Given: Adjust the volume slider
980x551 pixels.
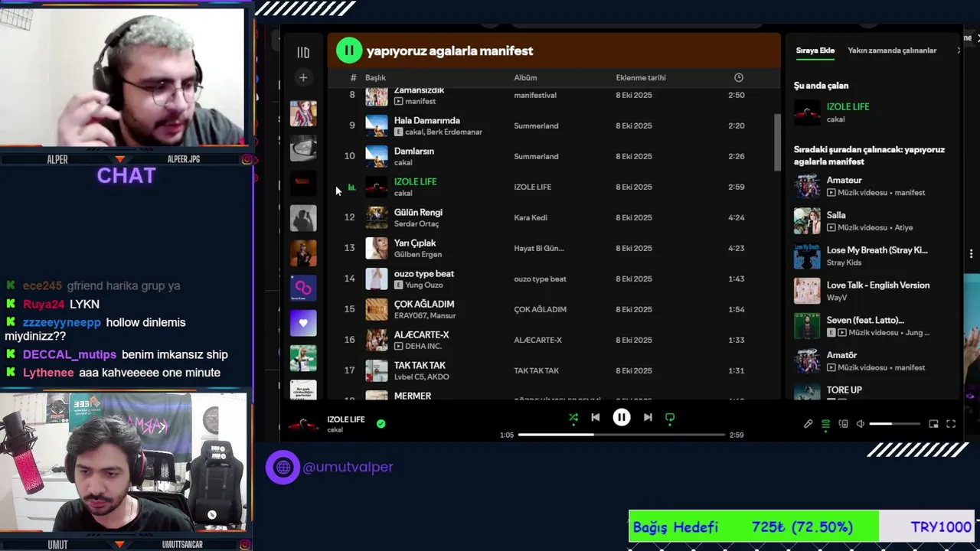Looking at the screenshot, I should [894, 424].
